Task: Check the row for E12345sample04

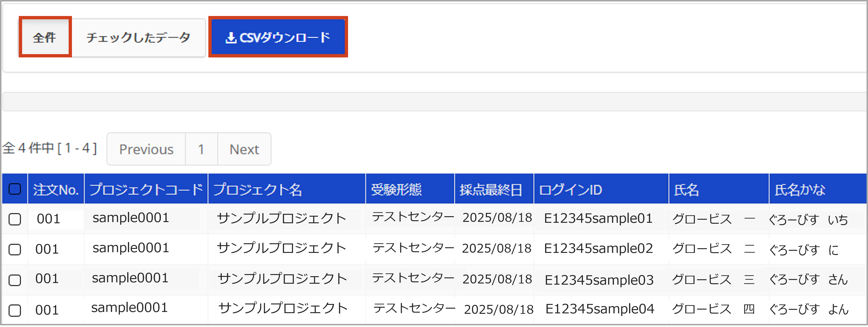Action: [x=15, y=311]
